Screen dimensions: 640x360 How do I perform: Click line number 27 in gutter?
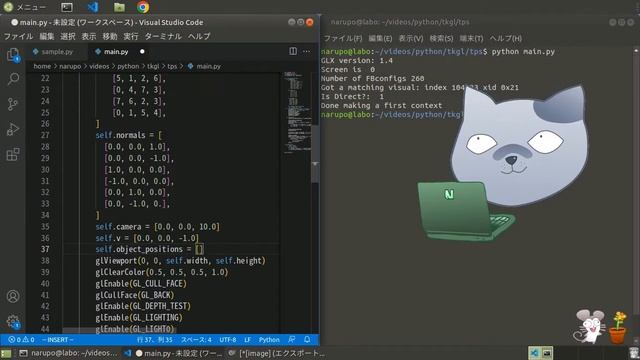[x=45, y=135]
